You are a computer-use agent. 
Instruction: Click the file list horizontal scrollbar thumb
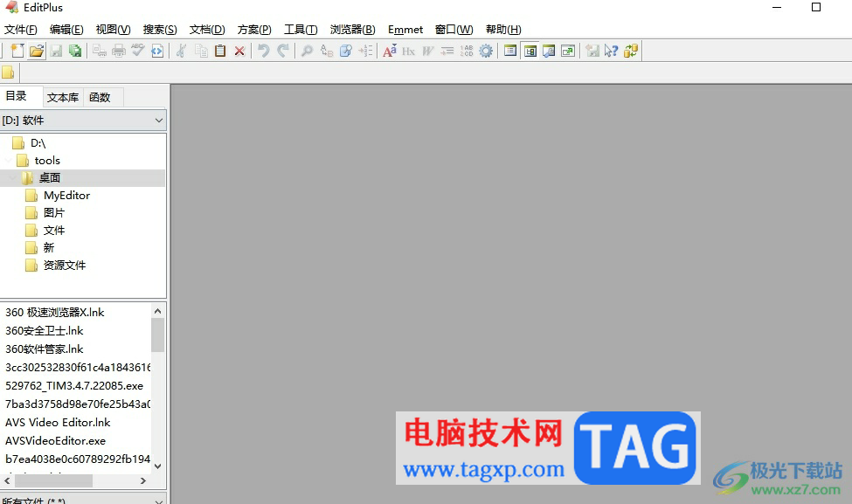53,480
